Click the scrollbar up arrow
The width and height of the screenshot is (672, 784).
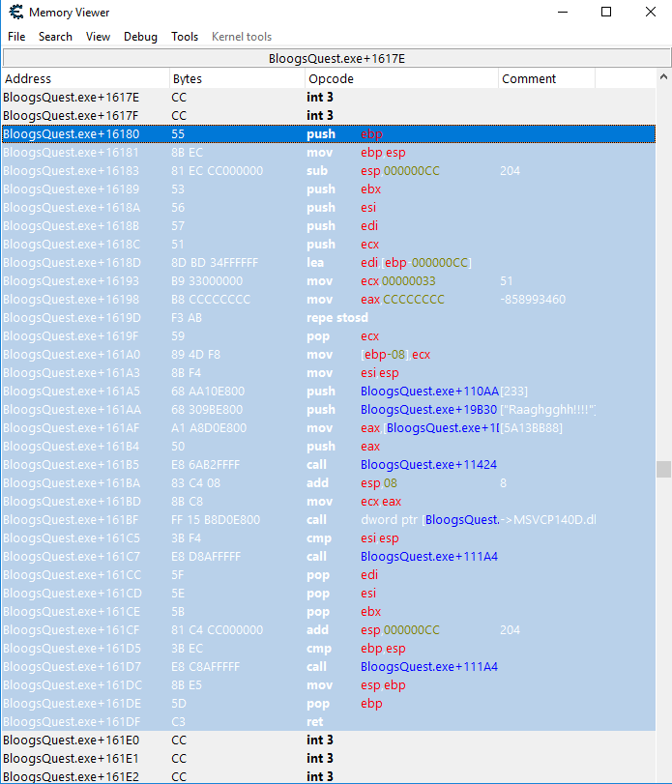pos(663,77)
